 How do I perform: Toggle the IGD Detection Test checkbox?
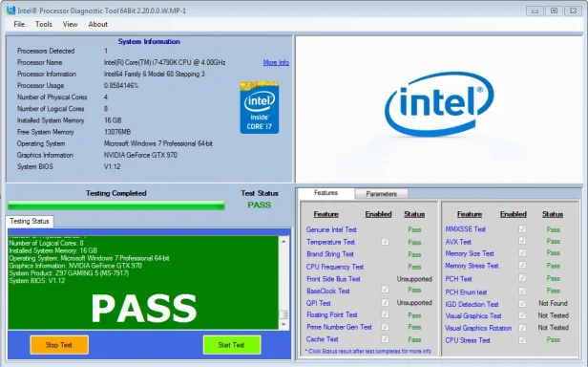click(x=521, y=303)
